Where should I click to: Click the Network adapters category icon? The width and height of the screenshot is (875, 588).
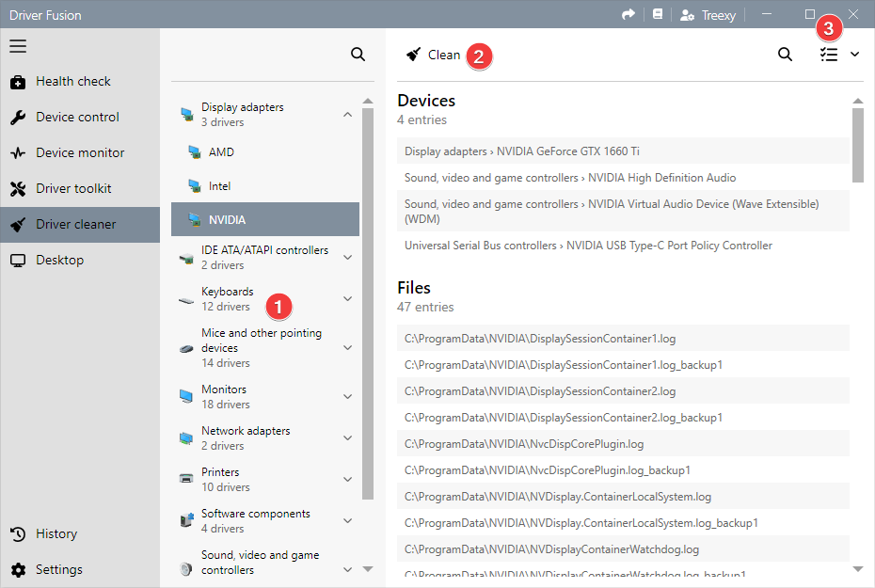[x=186, y=437]
